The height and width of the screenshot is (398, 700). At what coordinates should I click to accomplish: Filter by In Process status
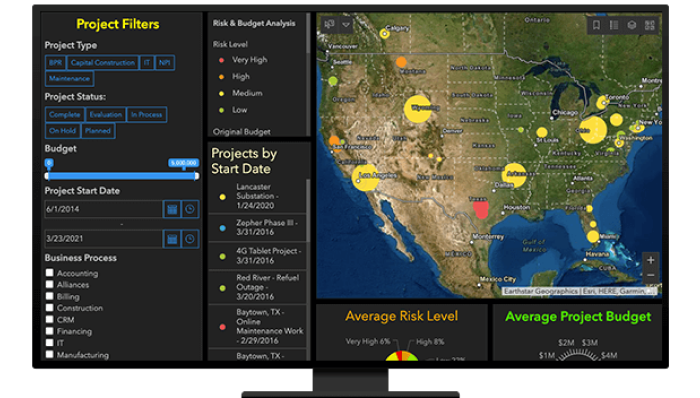tap(146, 115)
